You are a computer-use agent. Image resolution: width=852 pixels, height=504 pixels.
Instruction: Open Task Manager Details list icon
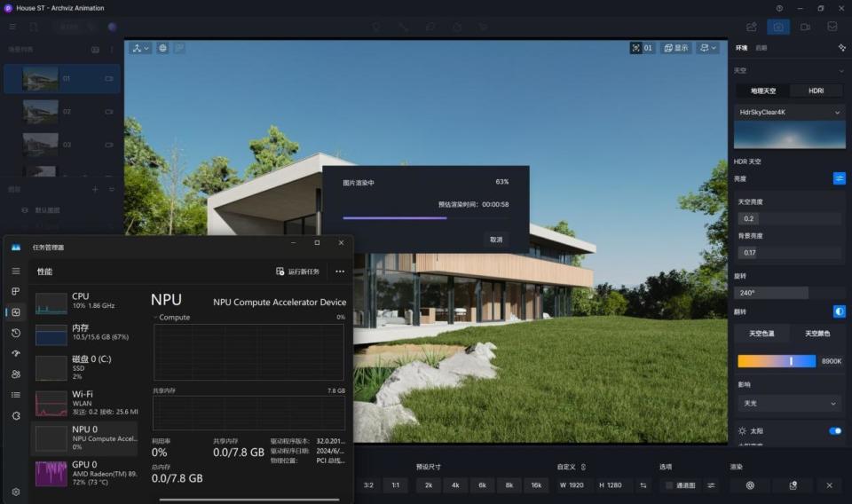click(x=16, y=395)
